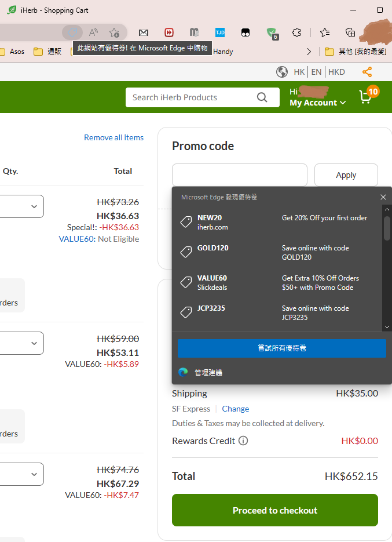
Task: Click the Edge shopping coupon tag icon
Action: (72, 32)
